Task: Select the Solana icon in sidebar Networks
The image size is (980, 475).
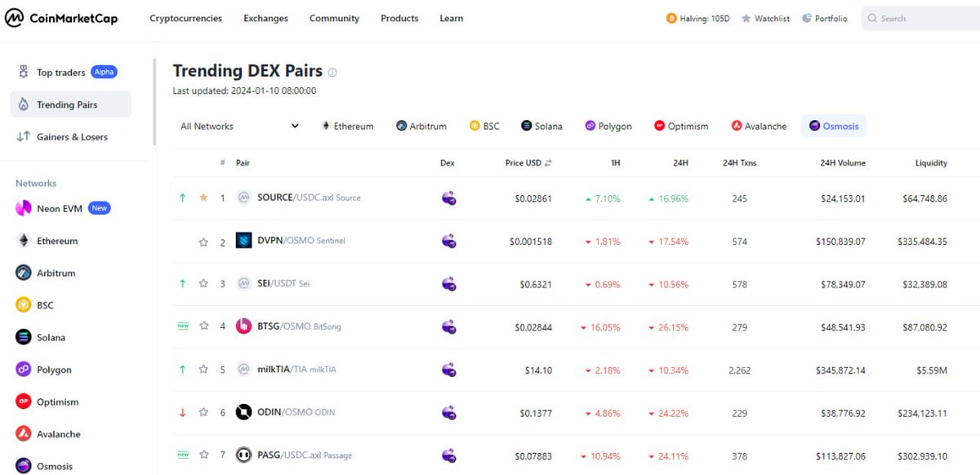Action: (23, 337)
